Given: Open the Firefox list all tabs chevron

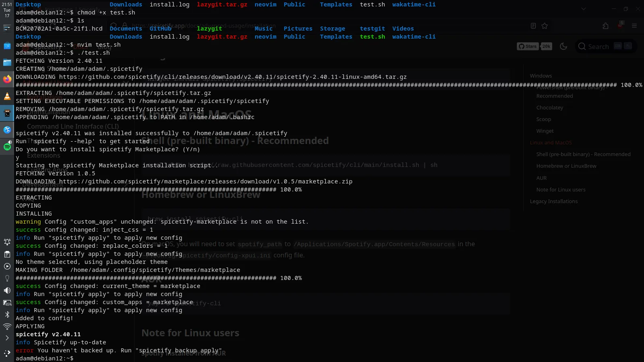Looking at the screenshot, I should click(584, 9).
